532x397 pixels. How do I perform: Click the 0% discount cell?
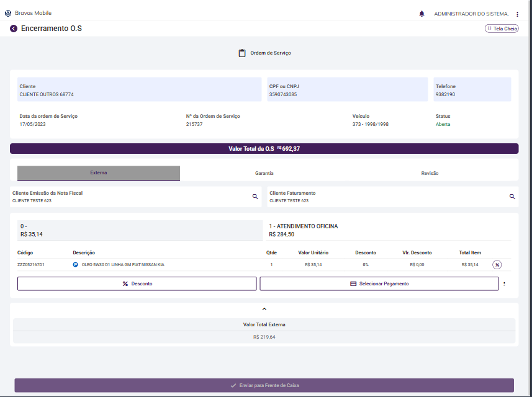click(x=366, y=265)
